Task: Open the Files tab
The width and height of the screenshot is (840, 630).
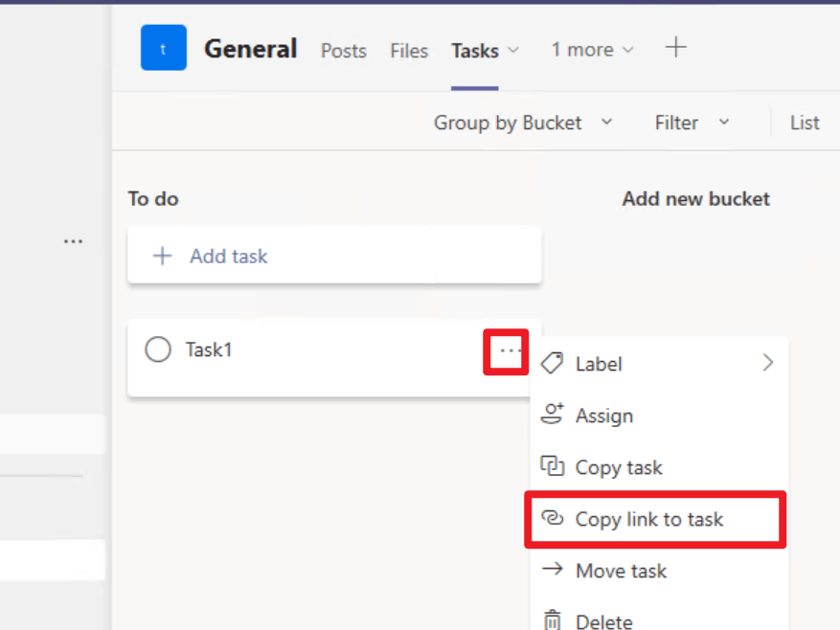Action: (x=409, y=51)
